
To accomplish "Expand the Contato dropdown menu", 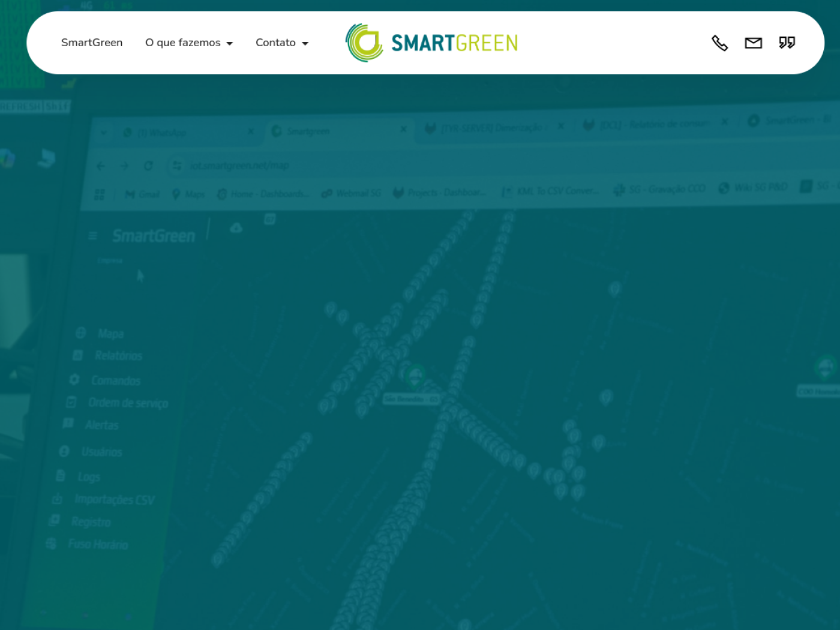I will coord(282,43).
